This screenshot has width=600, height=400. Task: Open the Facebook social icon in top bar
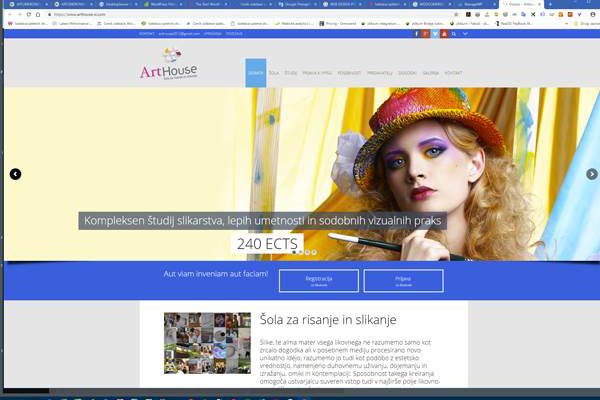[x=417, y=34]
